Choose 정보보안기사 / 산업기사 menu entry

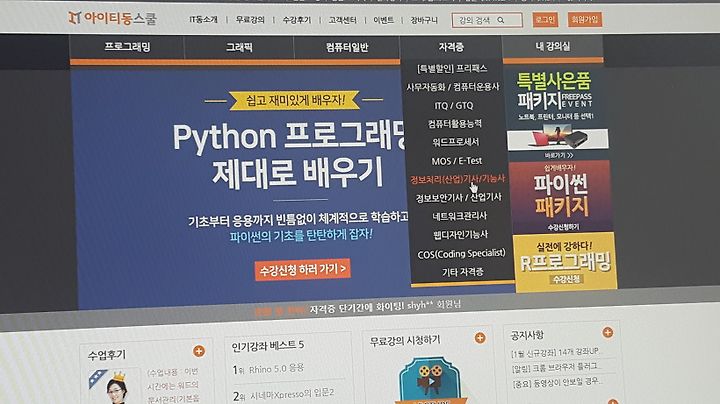(x=459, y=198)
